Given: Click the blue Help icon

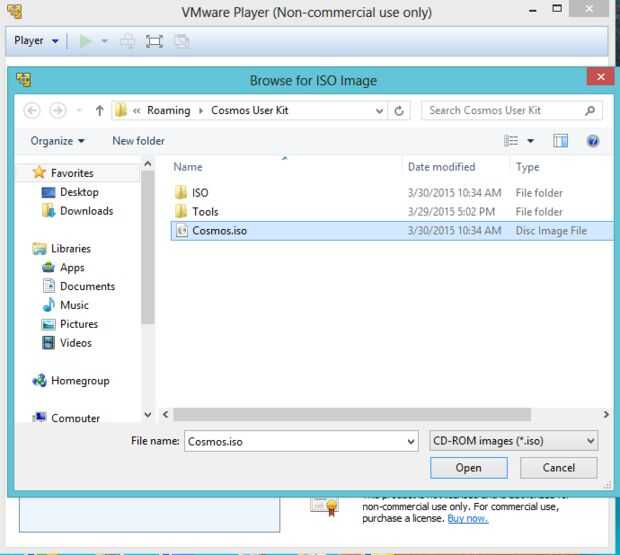Looking at the screenshot, I should coord(593,141).
